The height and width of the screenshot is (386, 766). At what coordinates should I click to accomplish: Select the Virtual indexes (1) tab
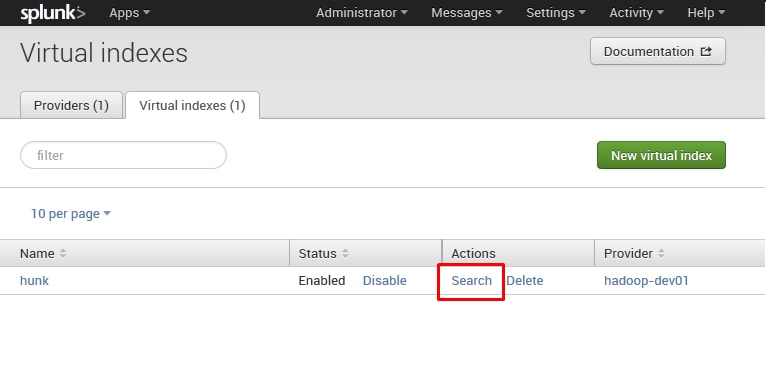pos(192,106)
